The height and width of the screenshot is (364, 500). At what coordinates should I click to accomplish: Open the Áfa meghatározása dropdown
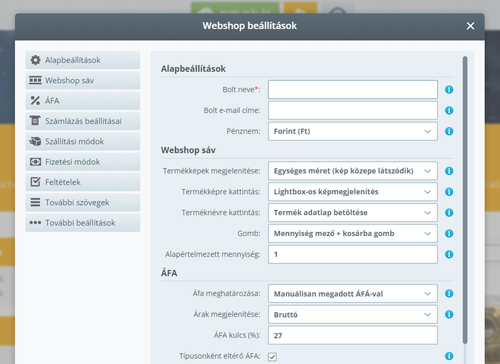353,293
